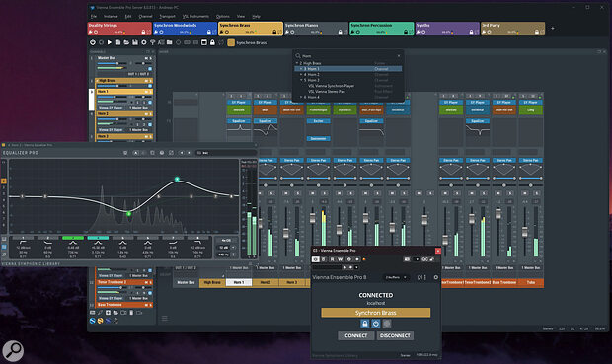Click the power icon in the server toolbar
The height and width of the screenshot is (364, 612).
[93, 42]
